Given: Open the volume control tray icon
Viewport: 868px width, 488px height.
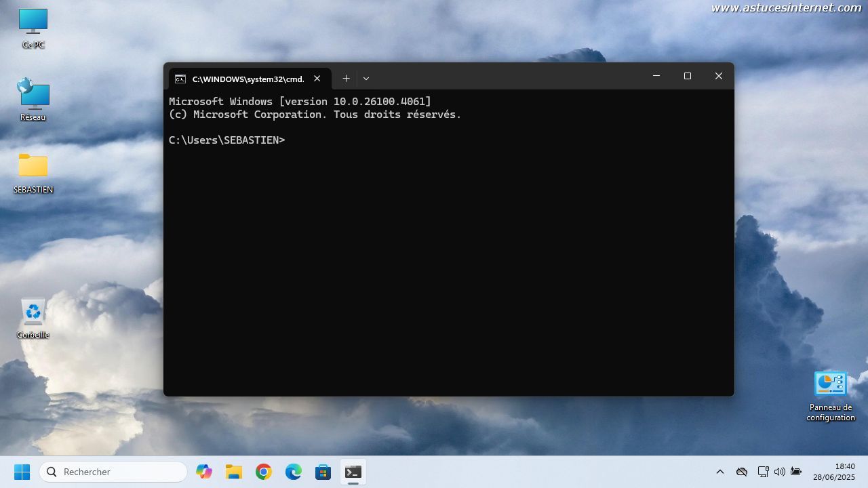Looking at the screenshot, I should point(779,472).
